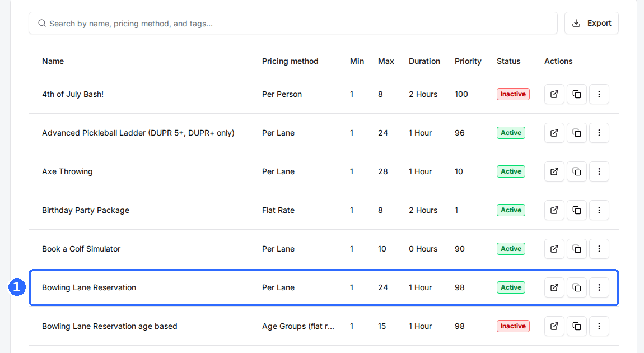Screen dimensions: 644x353
Task: Click priority 96 for Advanced Pickleball Ladder
Action: [460, 133]
